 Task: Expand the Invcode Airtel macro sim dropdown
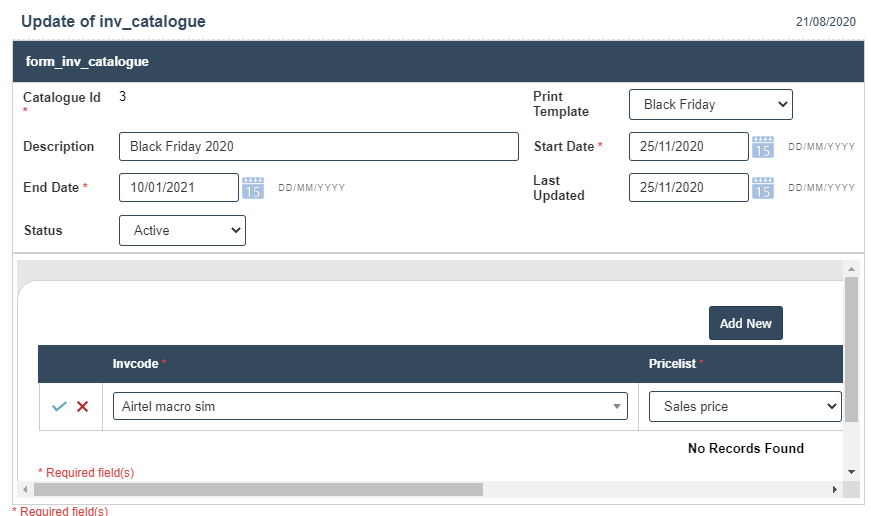point(370,407)
